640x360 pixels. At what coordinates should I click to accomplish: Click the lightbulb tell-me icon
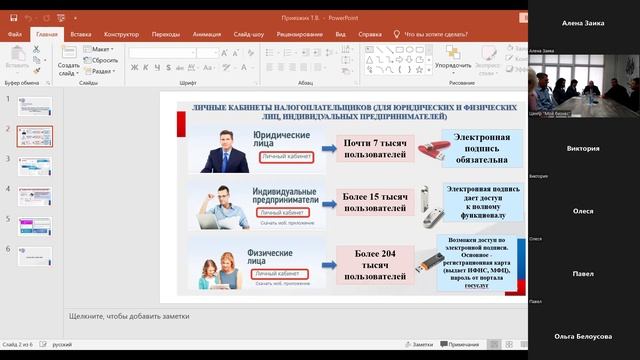click(396, 34)
